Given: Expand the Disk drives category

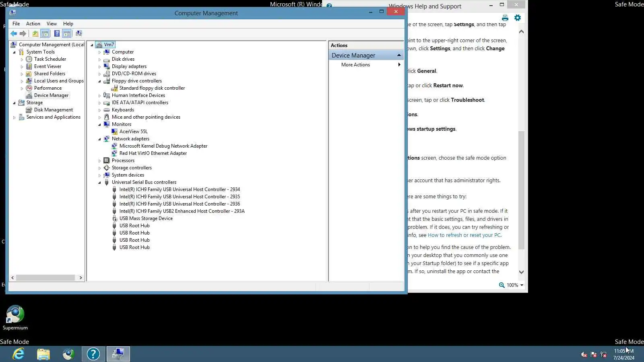Looking at the screenshot, I should (x=99, y=60).
